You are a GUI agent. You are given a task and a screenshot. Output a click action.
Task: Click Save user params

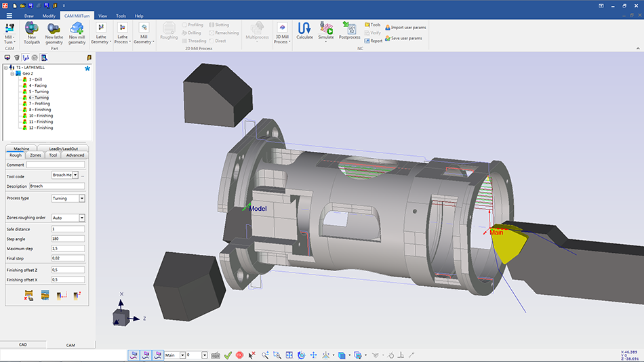click(406, 38)
